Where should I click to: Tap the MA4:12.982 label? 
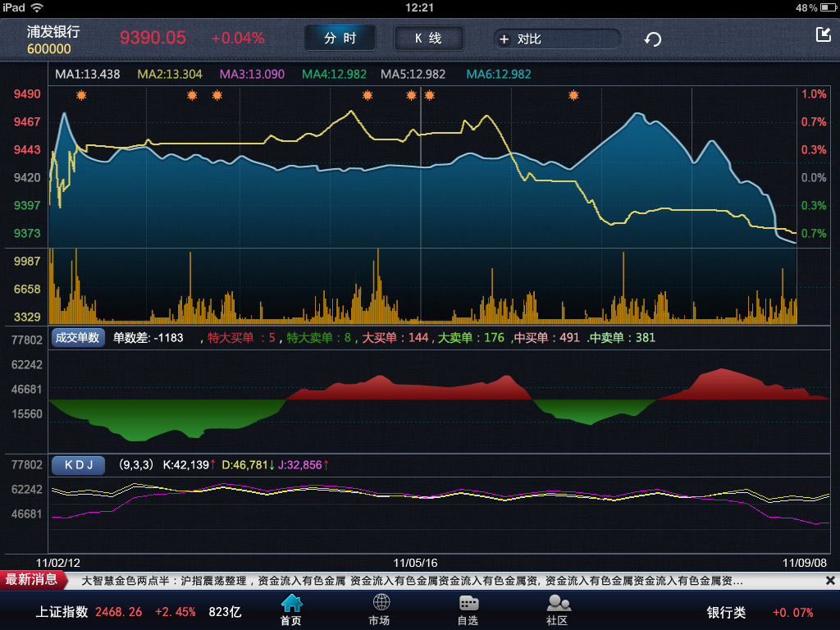[x=335, y=75]
